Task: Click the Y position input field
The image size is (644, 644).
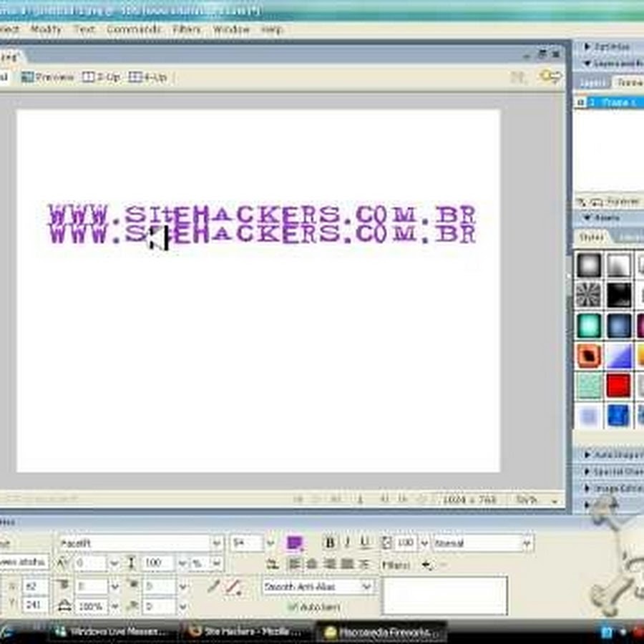Action: pyautogui.click(x=34, y=605)
